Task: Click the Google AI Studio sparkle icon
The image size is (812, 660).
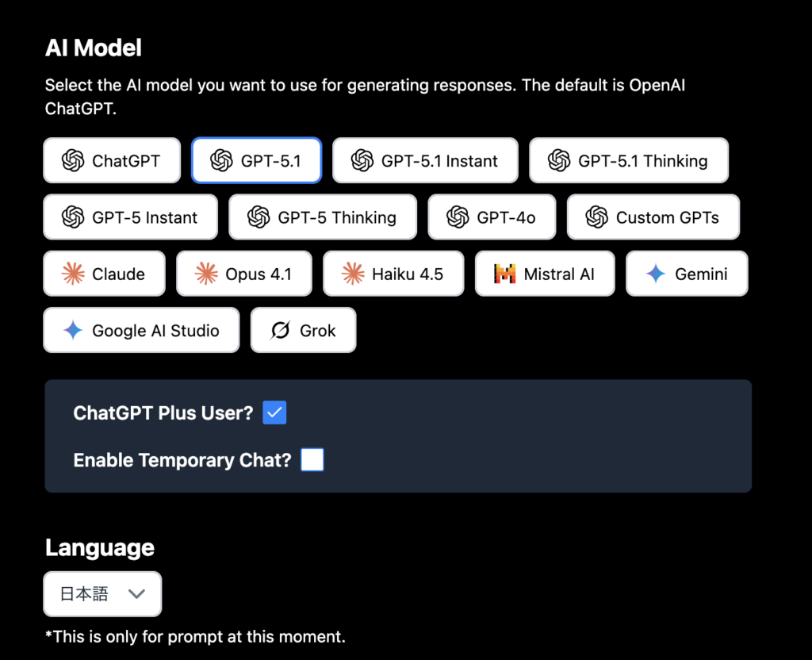Action: [x=73, y=331]
